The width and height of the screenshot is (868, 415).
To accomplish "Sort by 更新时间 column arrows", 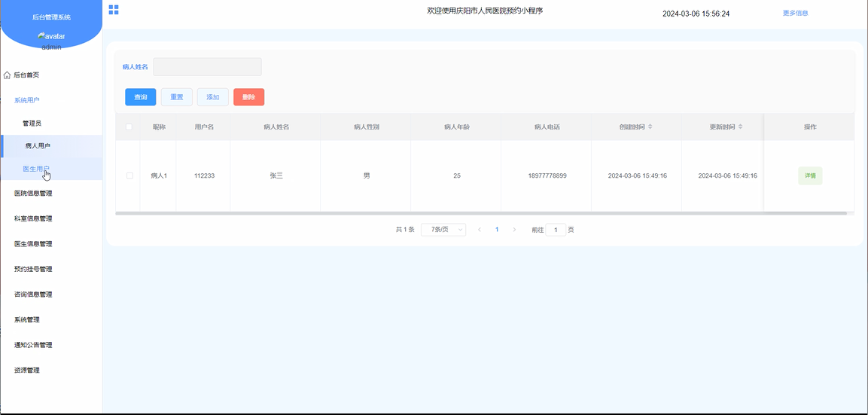I will coord(740,127).
